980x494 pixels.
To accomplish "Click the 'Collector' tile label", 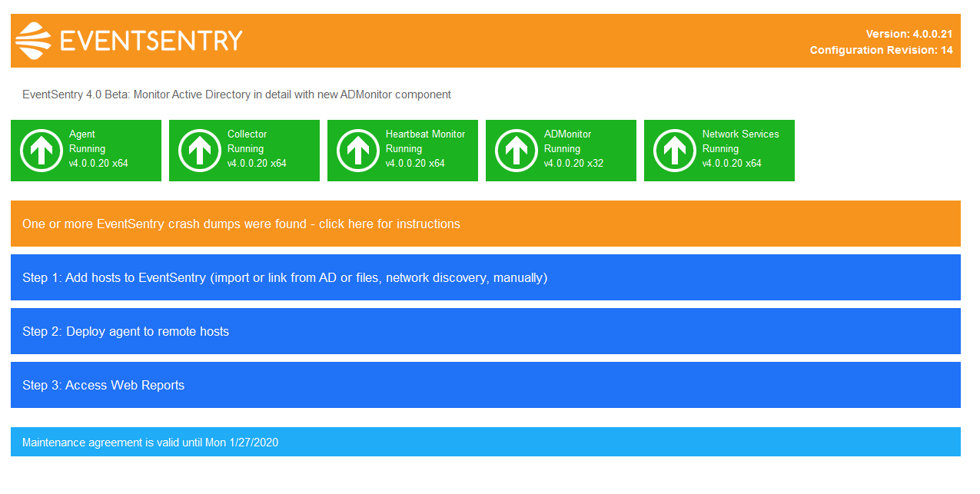I will coord(247,134).
